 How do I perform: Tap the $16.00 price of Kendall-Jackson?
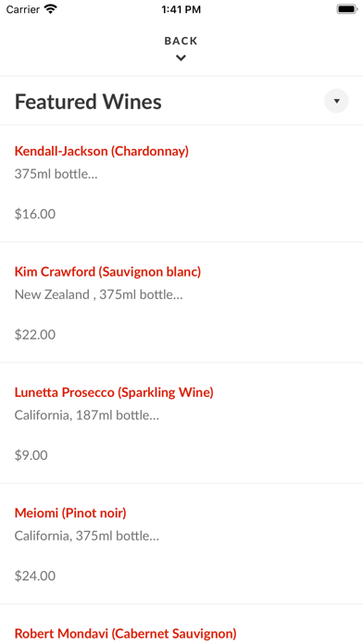coord(35,214)
